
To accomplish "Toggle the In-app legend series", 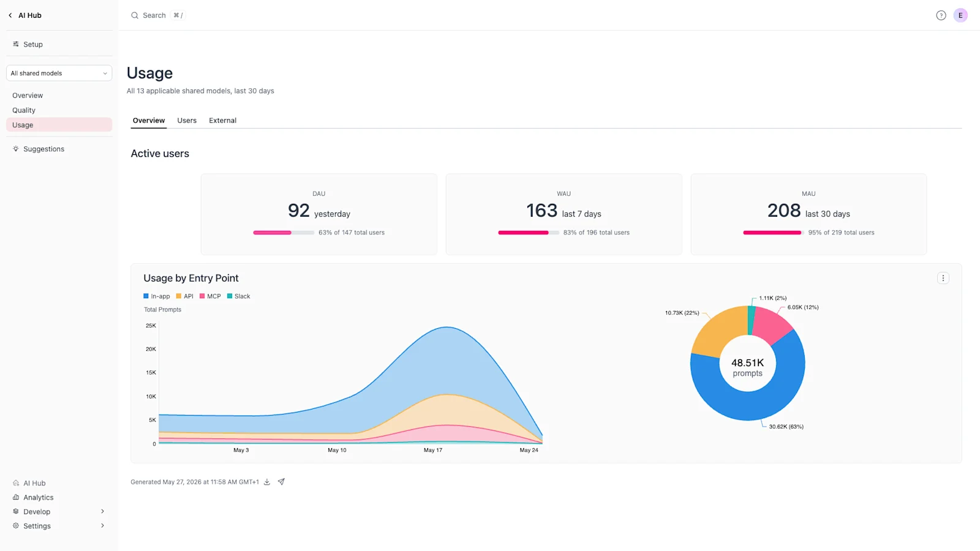I will pos(157,296).
